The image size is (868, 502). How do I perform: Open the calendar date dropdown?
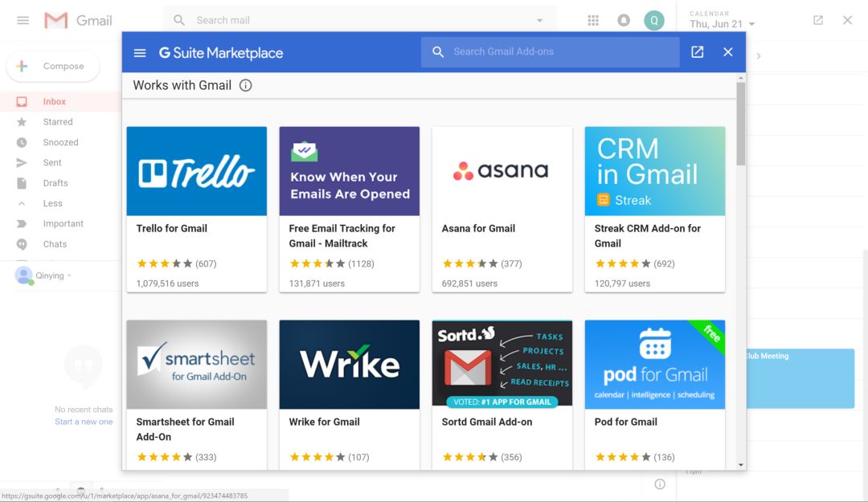coord(752,25)
